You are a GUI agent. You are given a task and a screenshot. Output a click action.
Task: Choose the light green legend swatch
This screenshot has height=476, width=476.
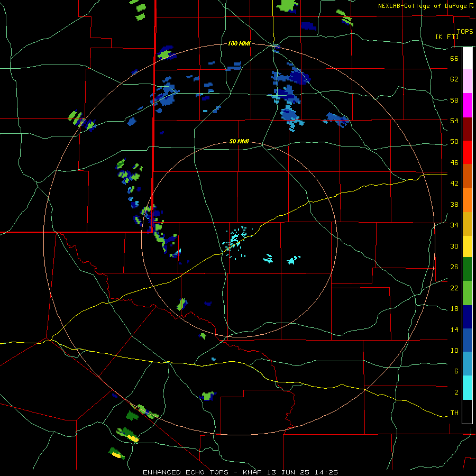[467, 293]
